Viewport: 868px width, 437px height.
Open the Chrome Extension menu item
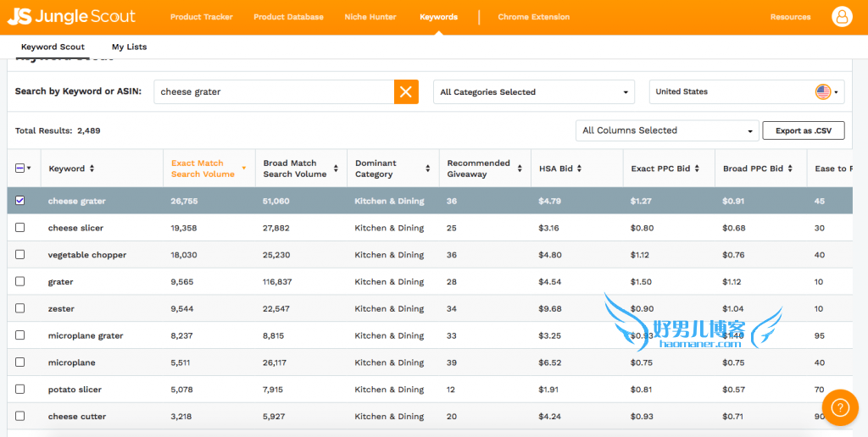(x=534, y=17)
